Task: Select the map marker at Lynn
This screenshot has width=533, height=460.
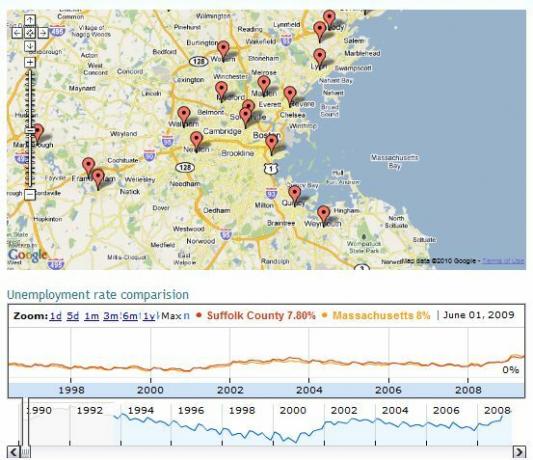Action: 320,58
